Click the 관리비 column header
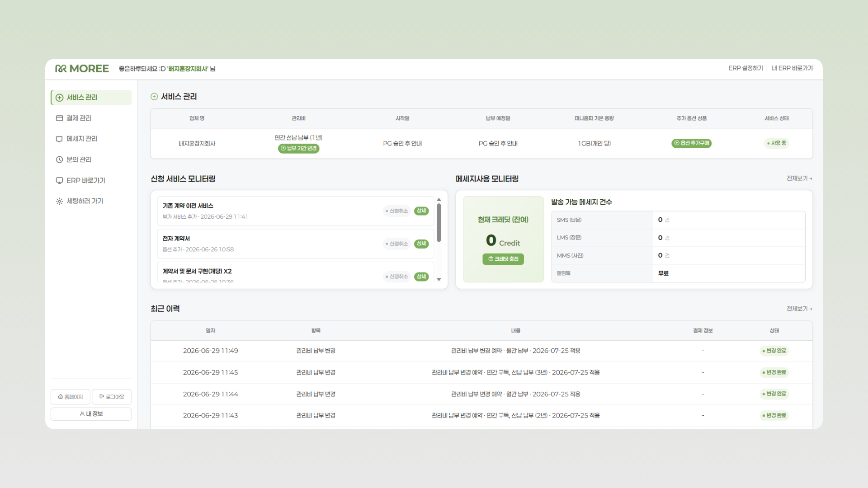868x488 pixels. [x=298, y=118]
